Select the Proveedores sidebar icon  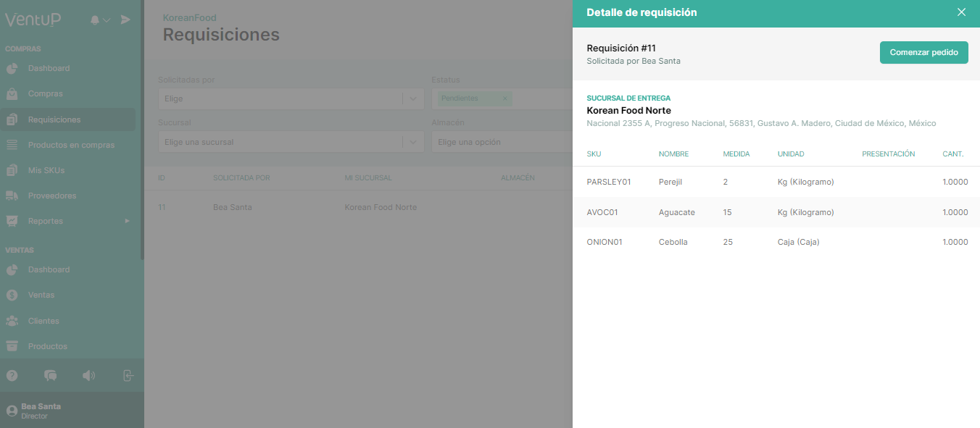click(12, 195)
